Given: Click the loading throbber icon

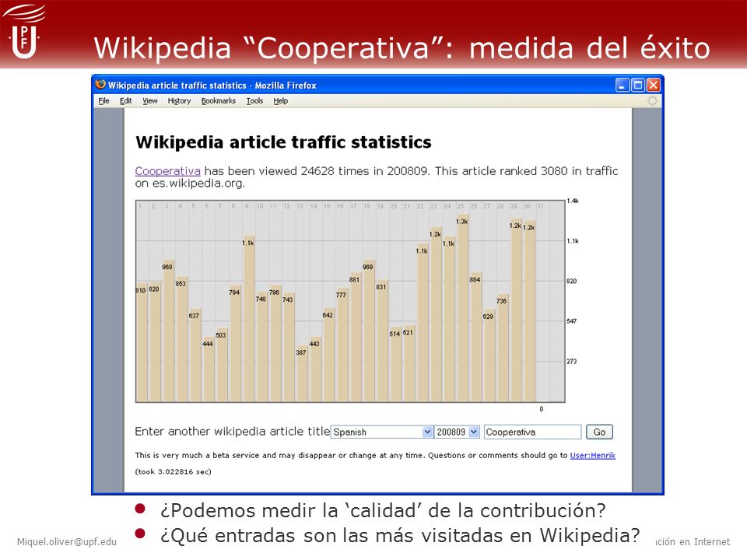Looking at the screenshot, I should pos(652,100).
